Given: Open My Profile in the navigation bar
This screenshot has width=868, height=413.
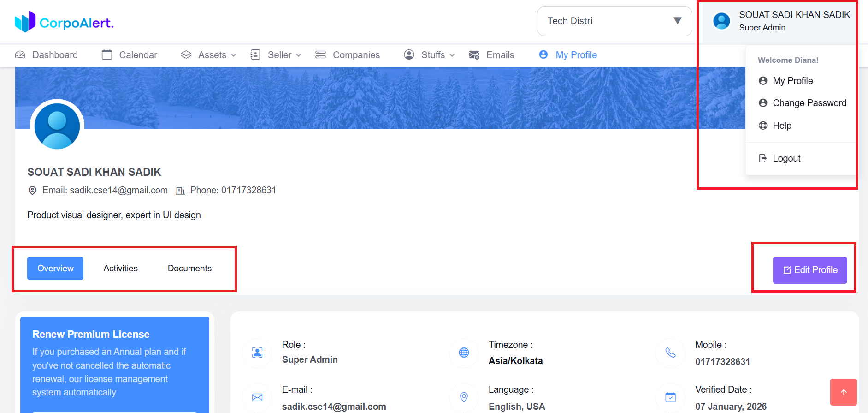Looking at the screenshot, I should coord(576,55).
